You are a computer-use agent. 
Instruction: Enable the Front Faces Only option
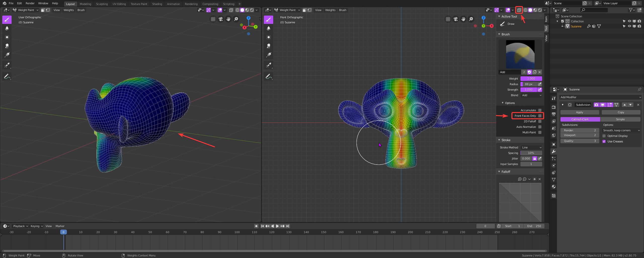click(x=540, y=116)
